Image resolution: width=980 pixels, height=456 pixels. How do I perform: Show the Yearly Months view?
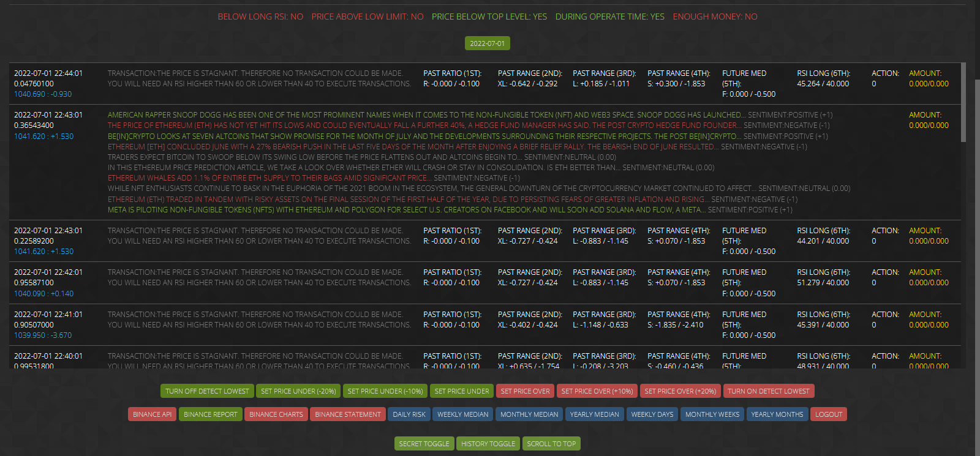coord(777,414)
